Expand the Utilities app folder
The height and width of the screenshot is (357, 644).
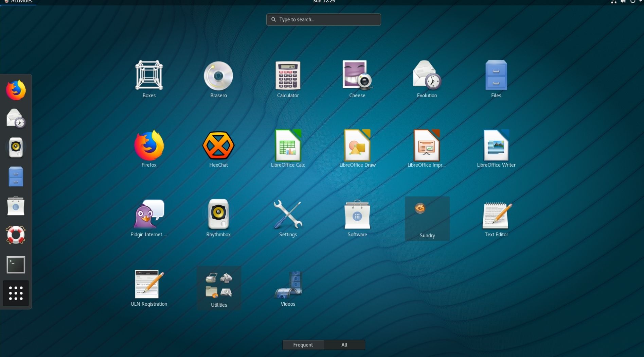coord(219,288)
